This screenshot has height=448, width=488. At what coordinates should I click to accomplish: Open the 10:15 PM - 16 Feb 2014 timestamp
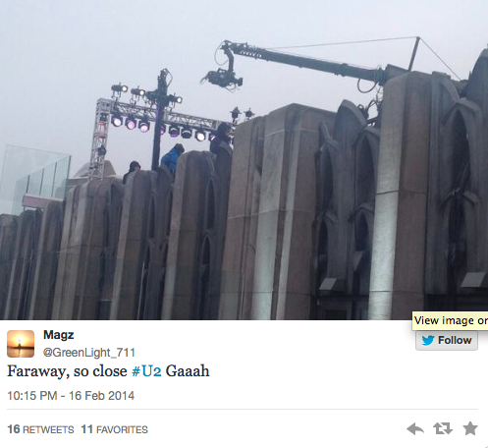click(71, 396)
